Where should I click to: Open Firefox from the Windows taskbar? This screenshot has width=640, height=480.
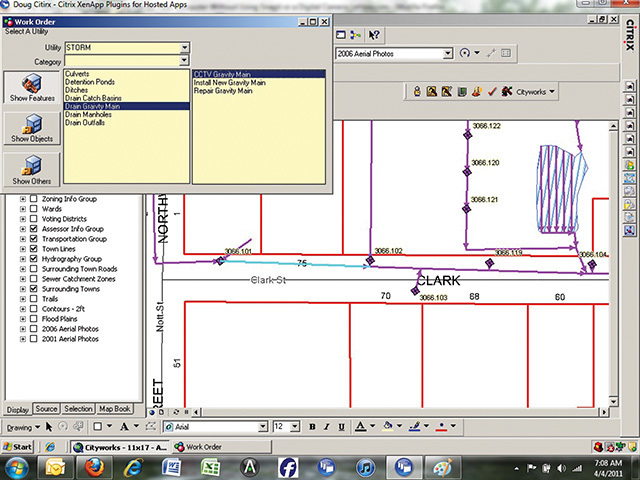pyautogui.click(x=96, y=467)
